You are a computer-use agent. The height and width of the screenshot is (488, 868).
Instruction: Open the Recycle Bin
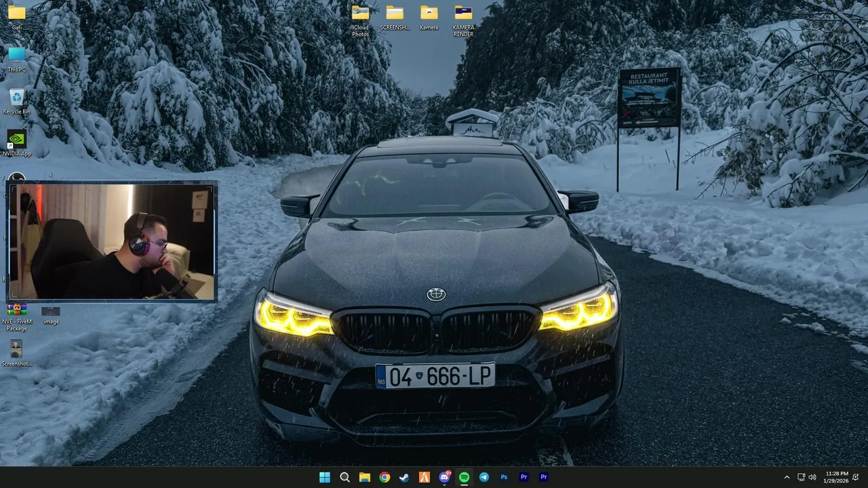point(17,102)
